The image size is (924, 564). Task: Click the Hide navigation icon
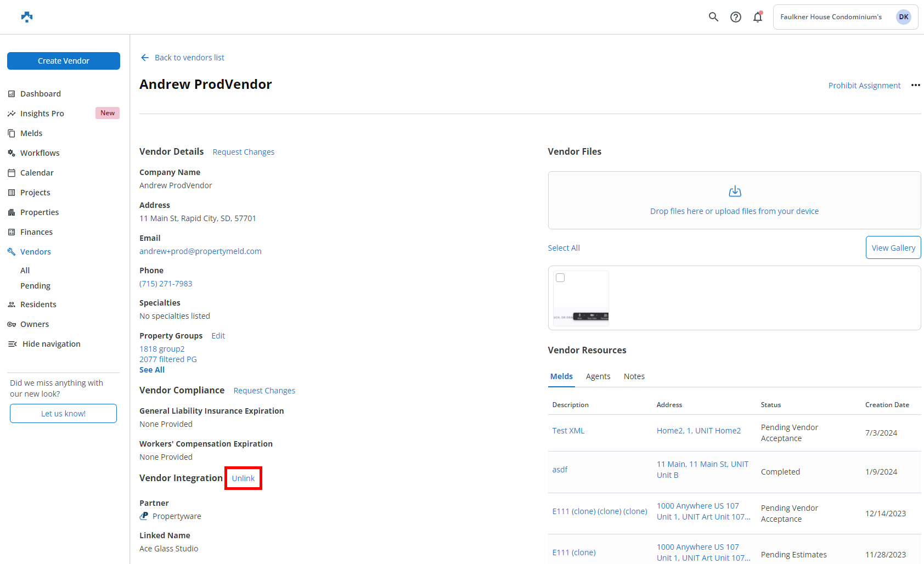point(12,344)
